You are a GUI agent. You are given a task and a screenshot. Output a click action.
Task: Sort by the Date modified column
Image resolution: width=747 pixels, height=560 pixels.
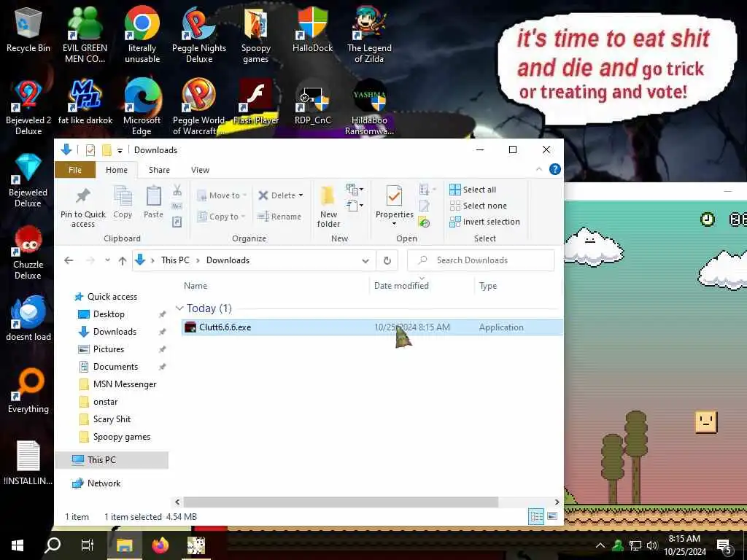(402, 286)
